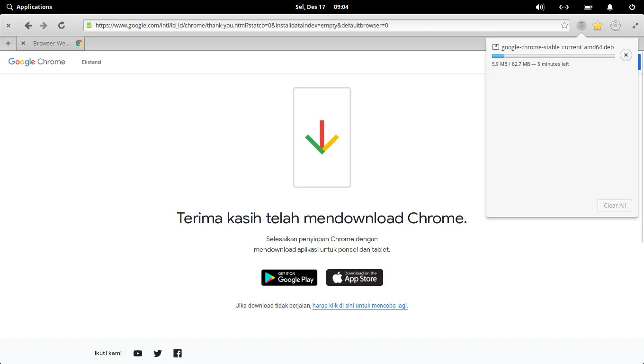Maximize browser with the expand arrows icon
The width and height of the screenshot is (644, 364).
635,26
